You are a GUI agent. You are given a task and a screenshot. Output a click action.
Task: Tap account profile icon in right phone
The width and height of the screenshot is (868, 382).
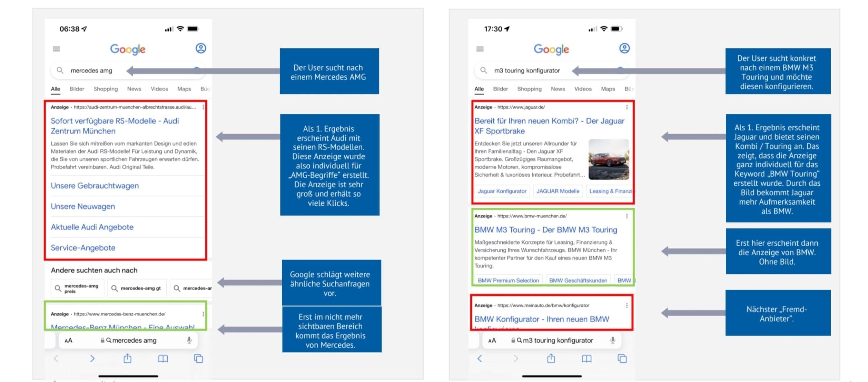624,48
